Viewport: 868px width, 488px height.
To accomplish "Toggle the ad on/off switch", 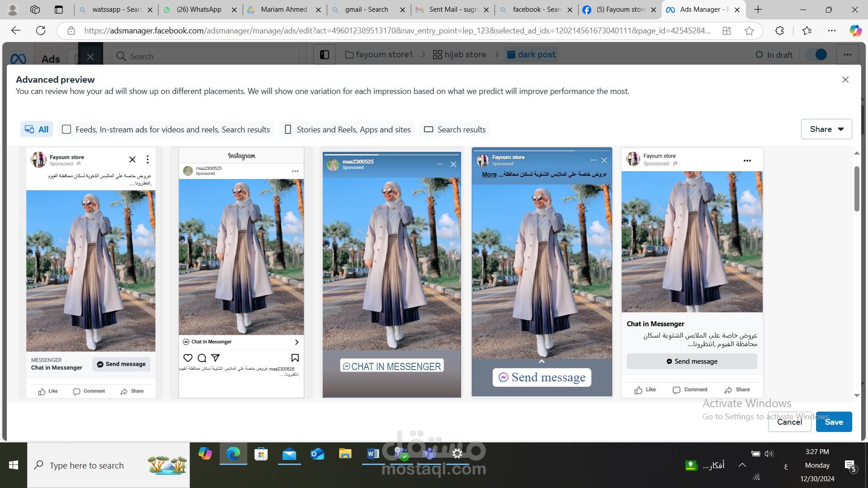I will [x=817, y=55].
